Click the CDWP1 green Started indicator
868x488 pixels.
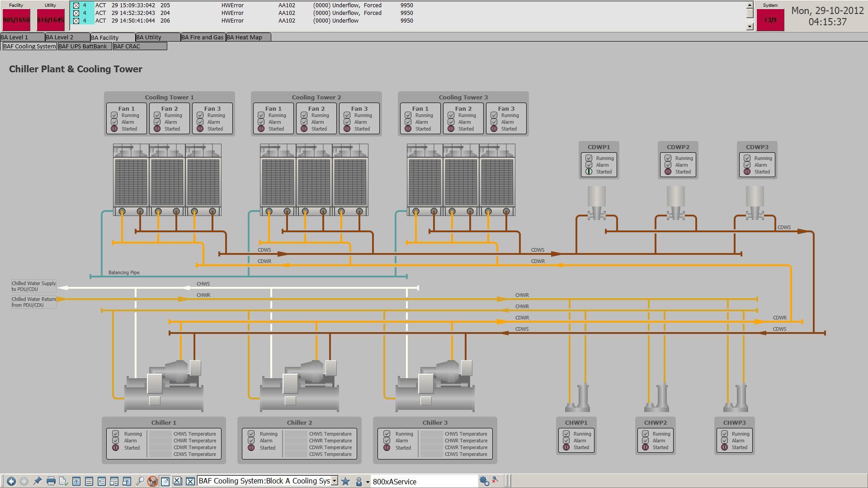pos(589,172)
